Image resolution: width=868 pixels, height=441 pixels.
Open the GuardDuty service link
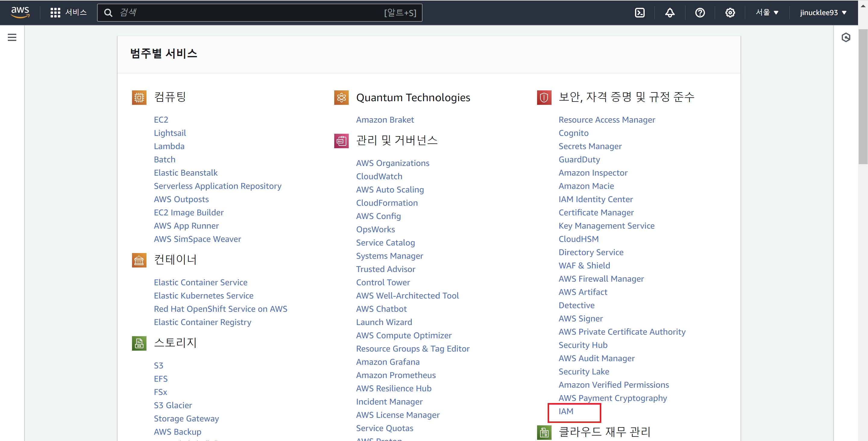[579, 159]
